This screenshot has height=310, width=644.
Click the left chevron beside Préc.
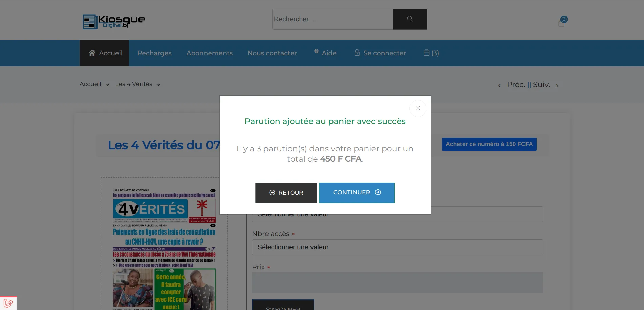click(x=499, y=85)
